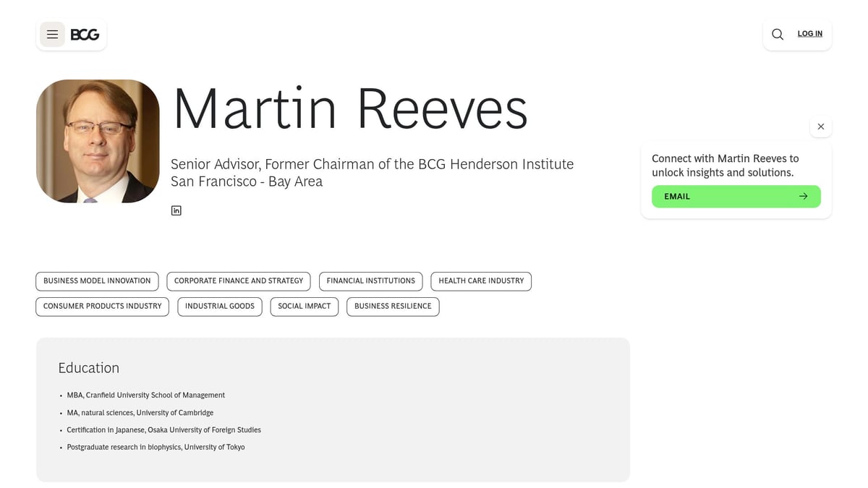Click the LOG IN link

click(809, 33)
